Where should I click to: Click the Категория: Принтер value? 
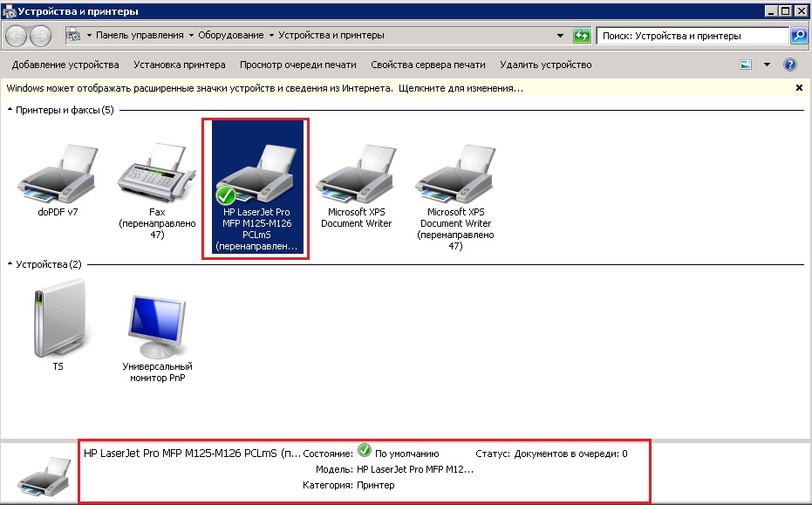[375, 485]
